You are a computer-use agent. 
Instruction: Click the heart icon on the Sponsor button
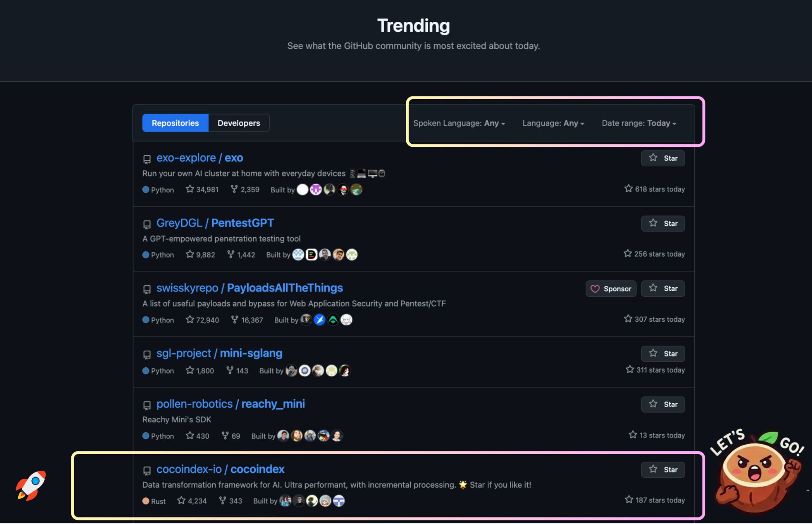(596, 289)
